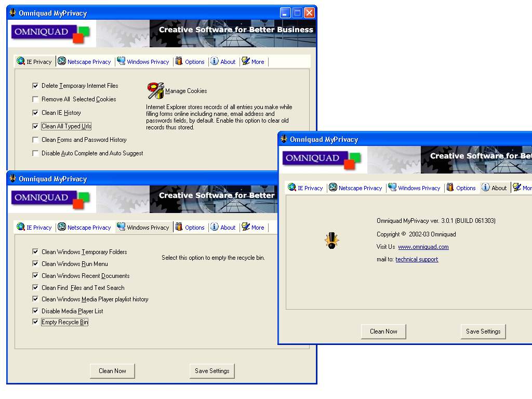
Task: Enable Clean Forms and Password History
Action: point(35,140)
